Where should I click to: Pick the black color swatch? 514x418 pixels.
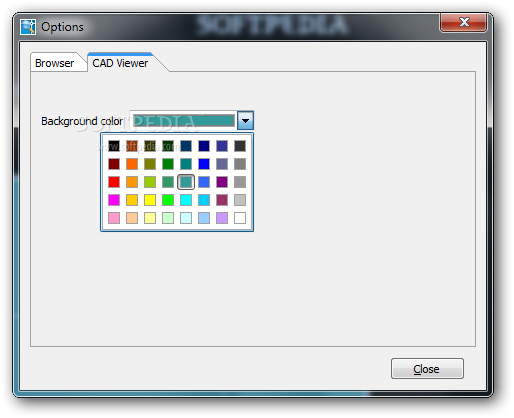[x=114, y=146]
